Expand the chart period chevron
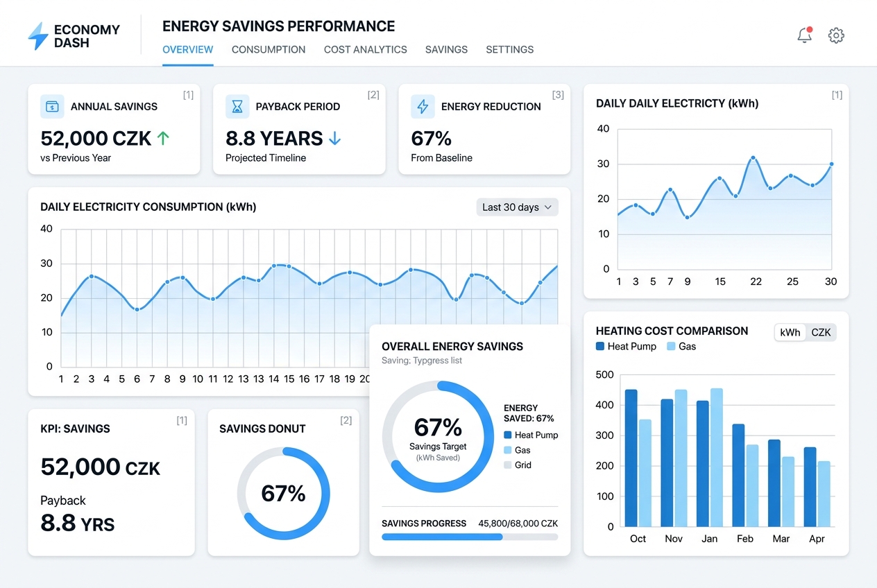The image size is (877, 588). click(x=547, y=207)
